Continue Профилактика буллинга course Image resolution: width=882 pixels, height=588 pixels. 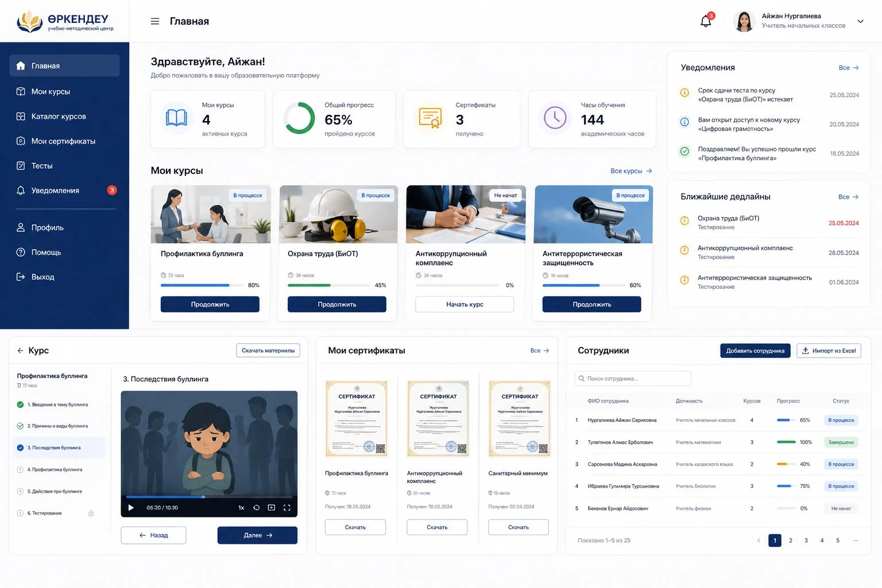210,304
